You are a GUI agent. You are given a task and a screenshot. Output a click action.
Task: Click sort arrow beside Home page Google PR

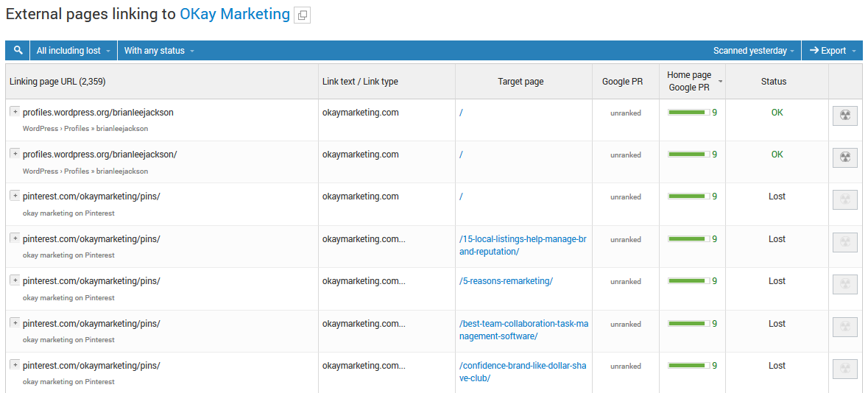[720, 82]
